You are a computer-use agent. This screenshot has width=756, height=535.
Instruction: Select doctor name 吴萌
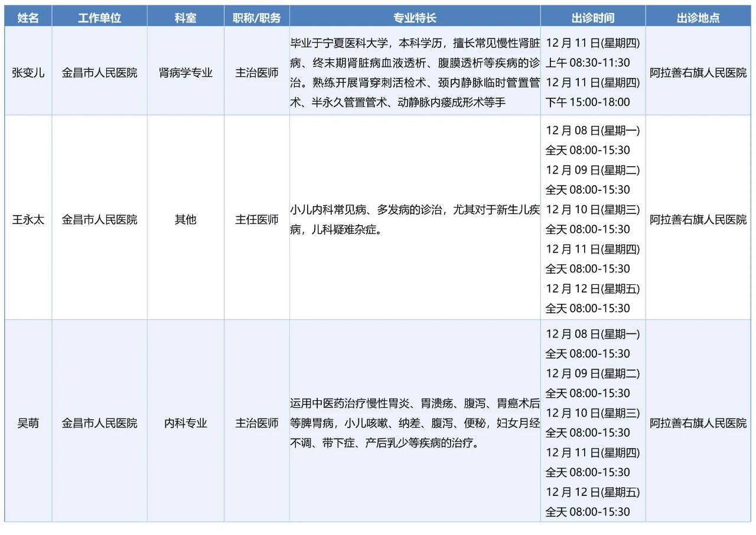[x=28, y=423]
